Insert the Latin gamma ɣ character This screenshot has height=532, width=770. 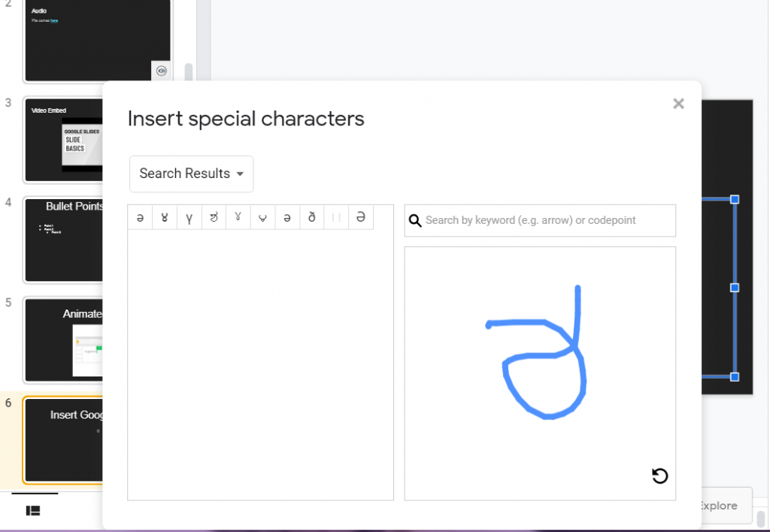pyautogui.click(x=189, y=217)
